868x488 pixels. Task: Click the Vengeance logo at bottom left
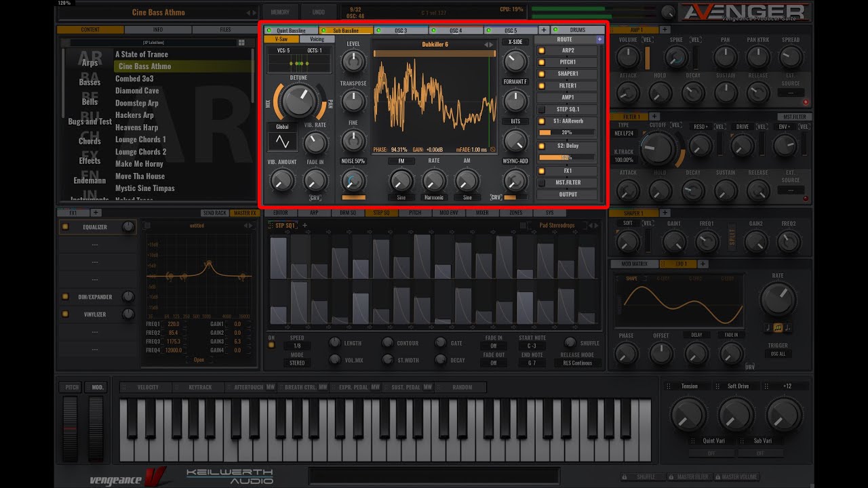click(128, 477)
